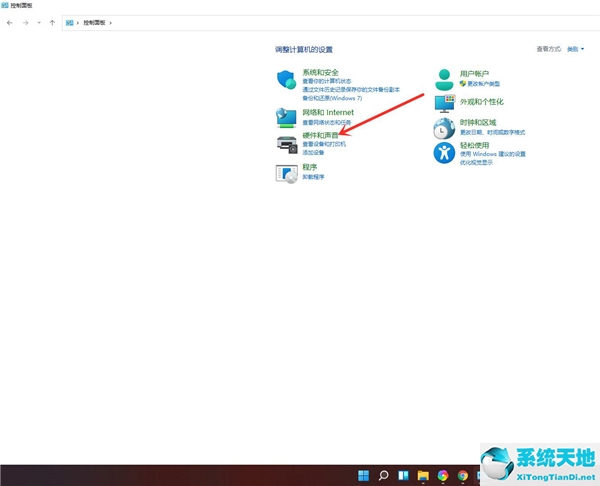Open the 系统和安全 shield icon

click(286, 80)
